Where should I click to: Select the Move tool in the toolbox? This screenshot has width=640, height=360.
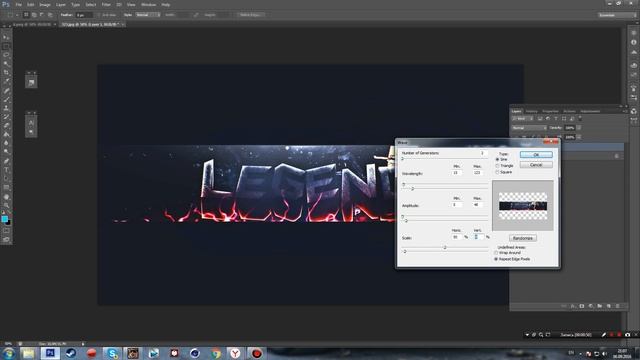6,37
